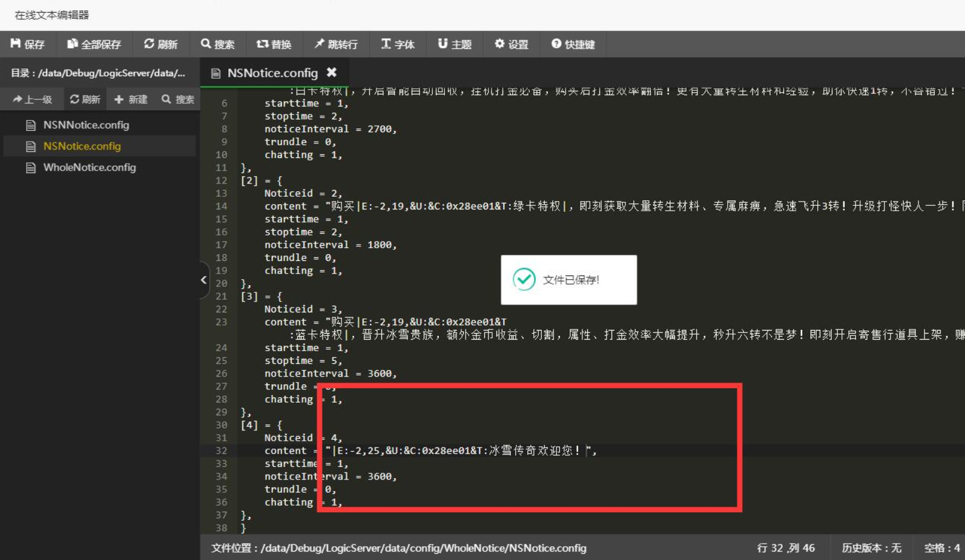Search files in the sidebar panel
The height and width of the screenshot is (560, 965).
178,99
